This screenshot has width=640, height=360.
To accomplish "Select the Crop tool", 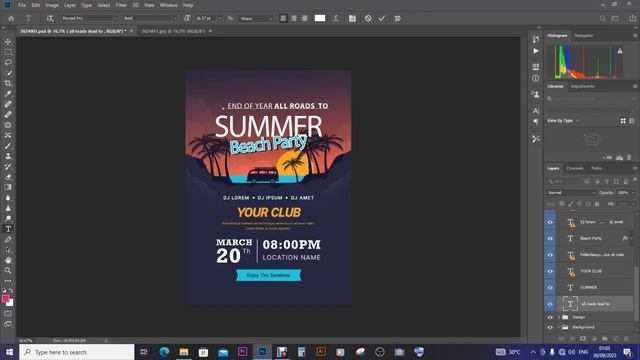I will click(8, 83).
